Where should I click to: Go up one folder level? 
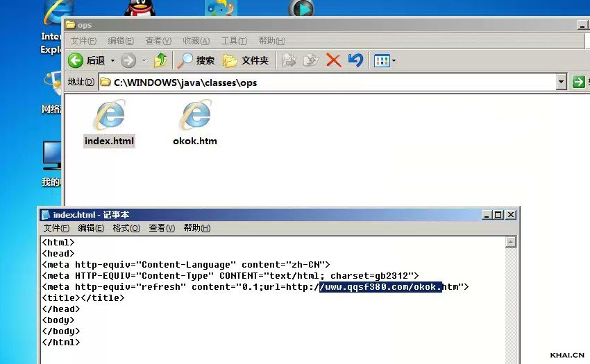[160, 60]
